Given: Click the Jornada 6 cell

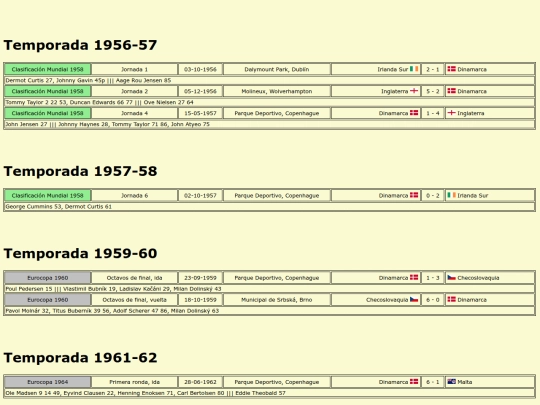Looking at the screenshot, I should point(134,196).
